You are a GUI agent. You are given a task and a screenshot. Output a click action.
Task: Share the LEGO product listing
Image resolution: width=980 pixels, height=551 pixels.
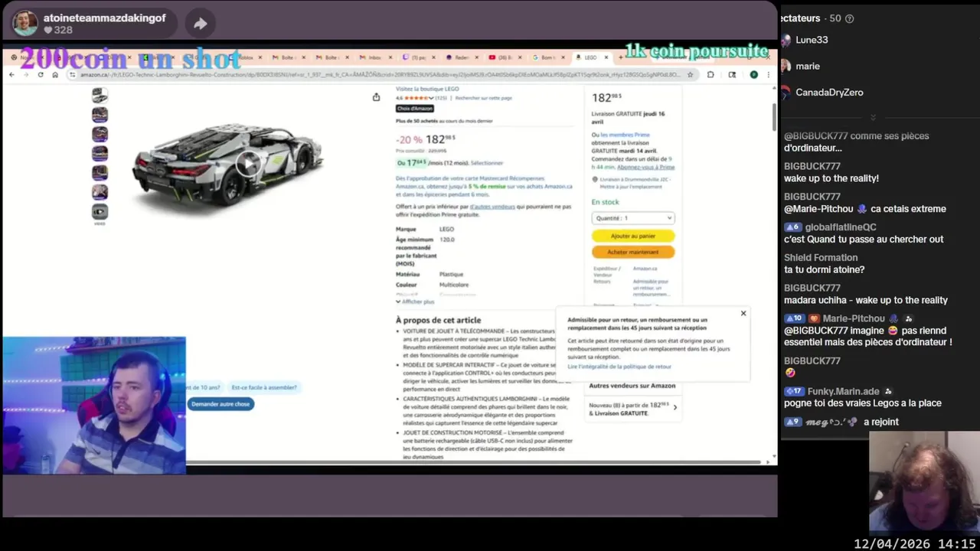[x=376, y=96]
